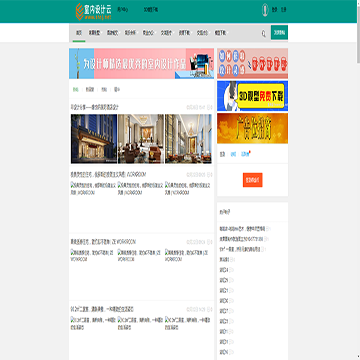The height and width of the screenshot is (360, 360).
Task: Open the pink sidebar ad banner
Action: (252, 63)
